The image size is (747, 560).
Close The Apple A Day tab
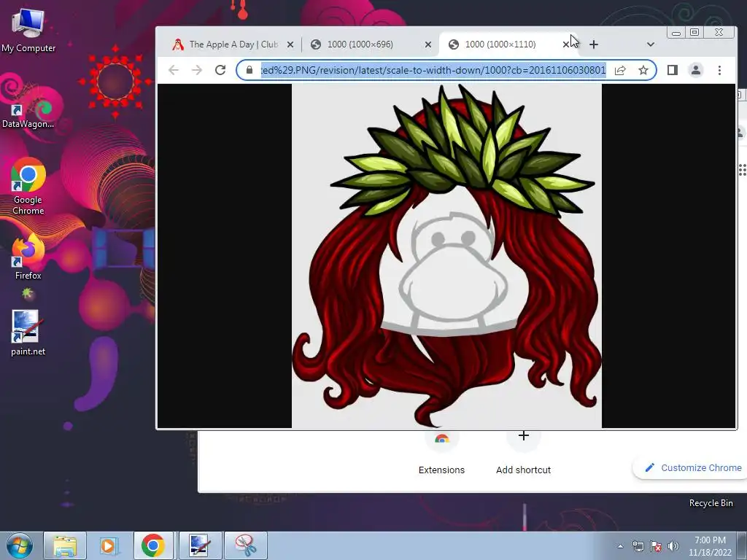(290, 44)
